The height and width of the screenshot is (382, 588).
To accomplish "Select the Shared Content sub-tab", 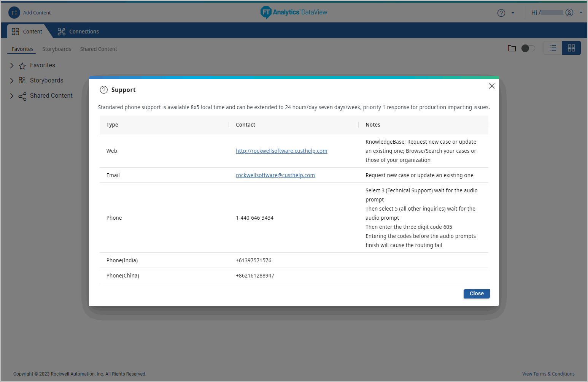I will tap(99, 49).
